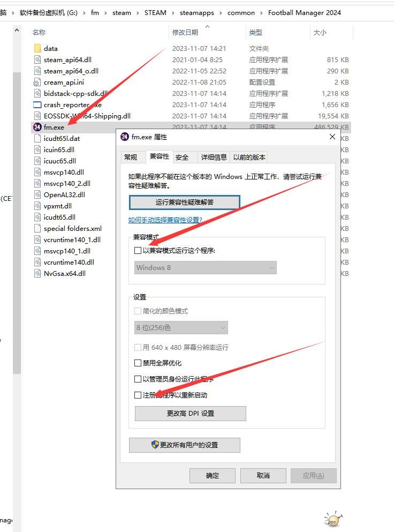The image size is (394, 532).
Task: Click 运行兼容性疑难解答 button
Action: point(185,202)
